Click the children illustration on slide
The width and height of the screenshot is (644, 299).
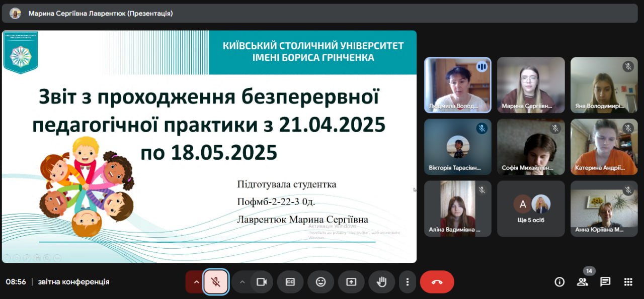(87, 187)
